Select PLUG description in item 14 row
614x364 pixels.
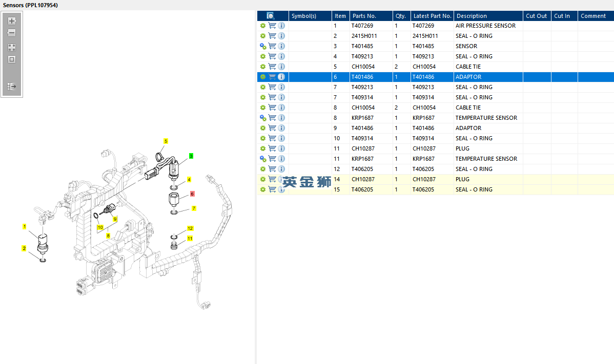coord(488,180)
